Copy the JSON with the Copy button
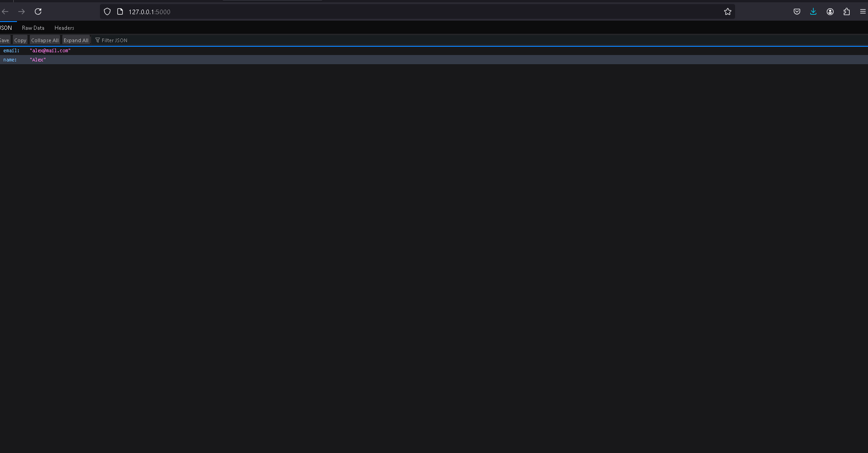This screenshot has width=868, height=453. tap(20, 40)
